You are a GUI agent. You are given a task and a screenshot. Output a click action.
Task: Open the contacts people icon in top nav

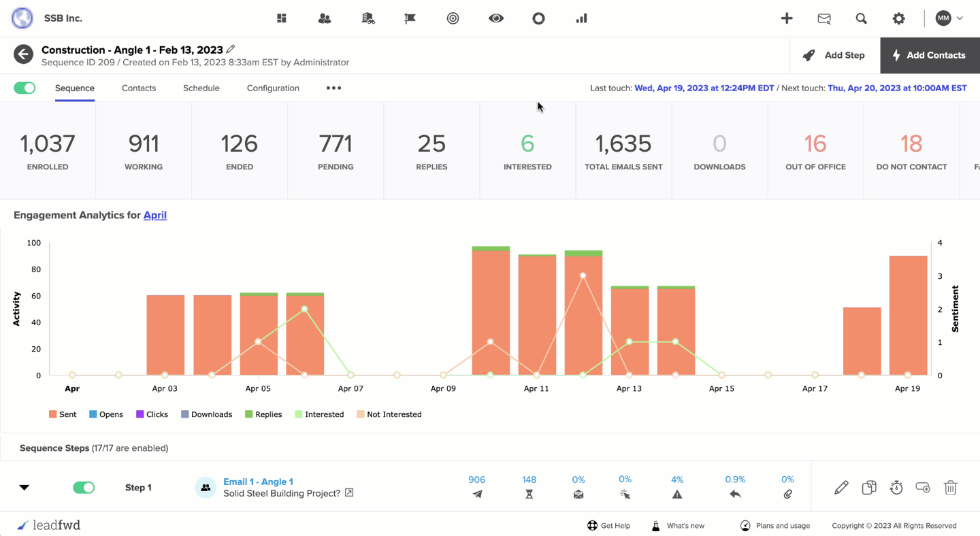pos(325,18)
